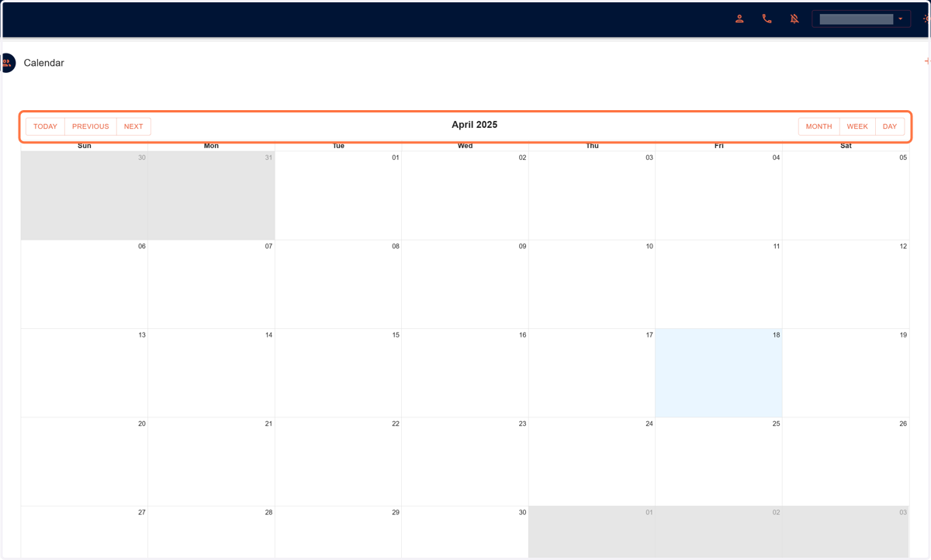Click day 09 on Wednesday
Viewport: 931px width, 560px height.
pyautogui.click(x=465, y=285)
